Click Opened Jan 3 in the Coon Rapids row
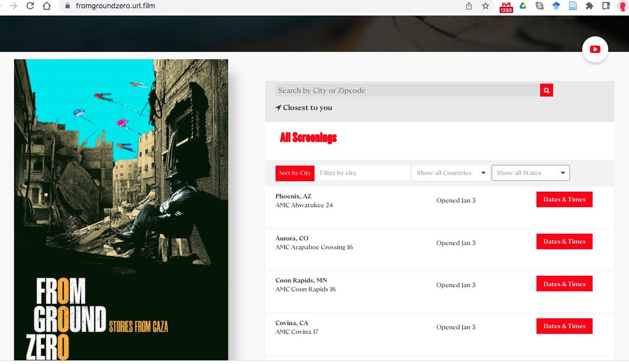Image resolution: width=629 pixels, height=364 pixels. tap(456, 285)
